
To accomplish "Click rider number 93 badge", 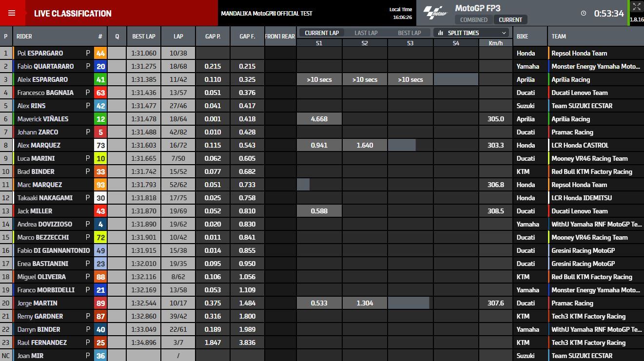I will 100,185.
